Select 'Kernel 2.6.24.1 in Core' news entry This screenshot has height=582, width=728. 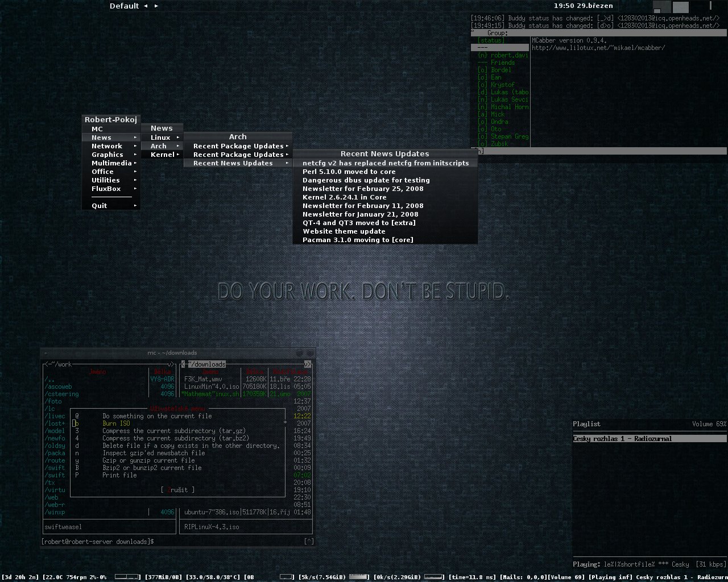point(344,197)
